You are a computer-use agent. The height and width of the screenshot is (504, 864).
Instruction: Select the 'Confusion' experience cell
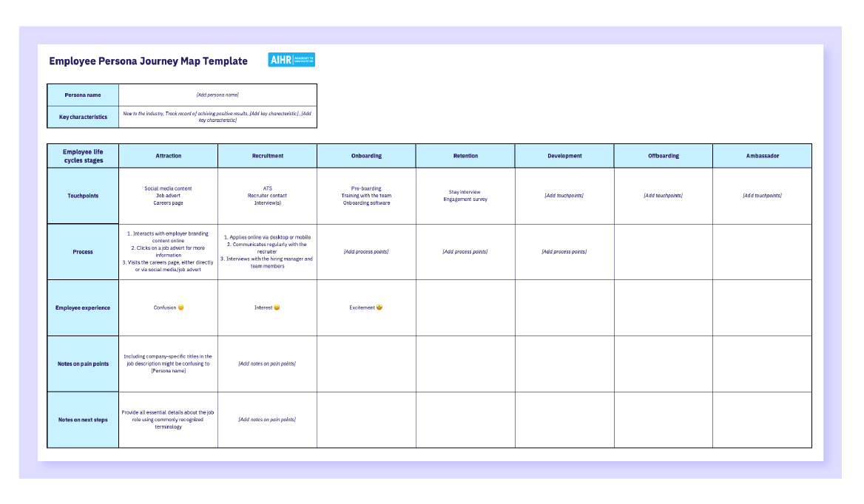coord(168,308)
